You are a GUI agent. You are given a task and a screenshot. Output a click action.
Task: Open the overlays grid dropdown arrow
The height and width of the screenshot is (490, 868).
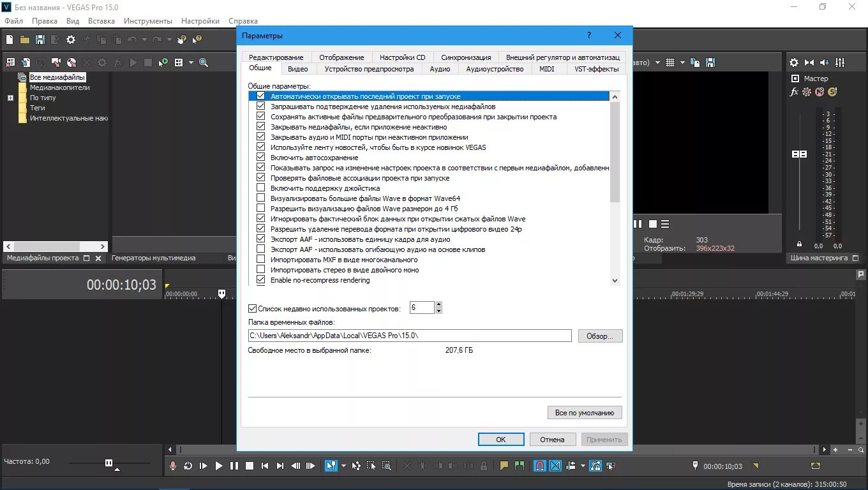click(682, 63)
